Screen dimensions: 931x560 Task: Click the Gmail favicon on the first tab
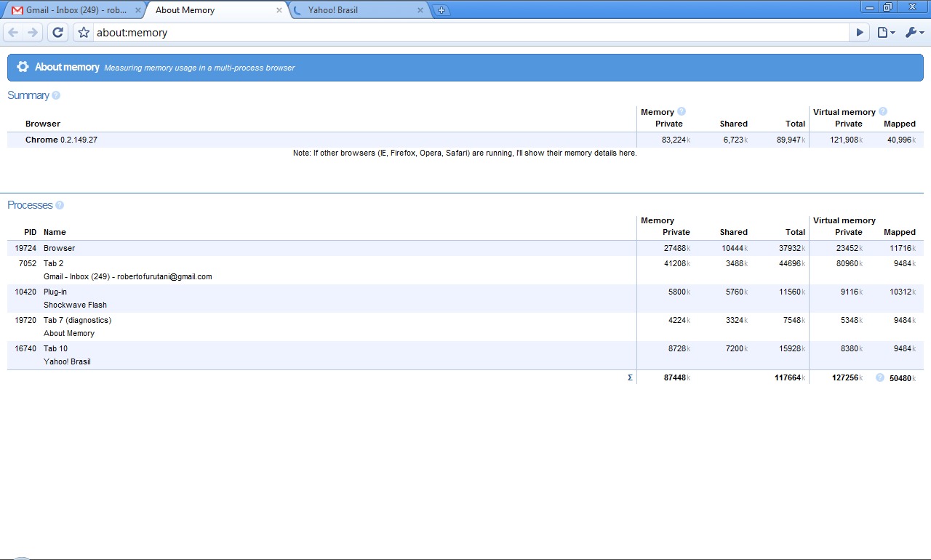[x=17, y=10]
